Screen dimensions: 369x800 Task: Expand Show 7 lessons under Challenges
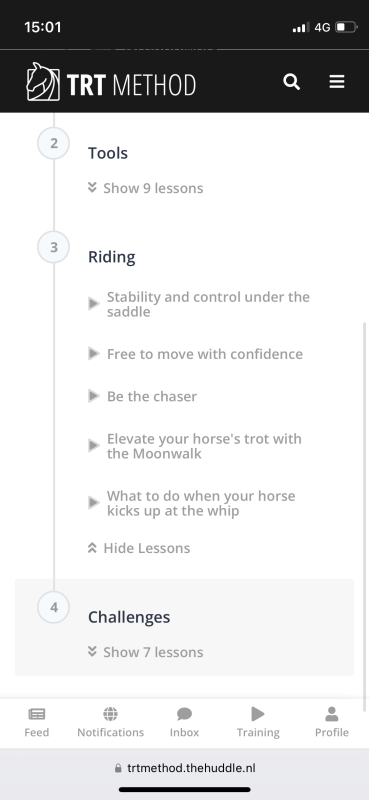(146, 652)
